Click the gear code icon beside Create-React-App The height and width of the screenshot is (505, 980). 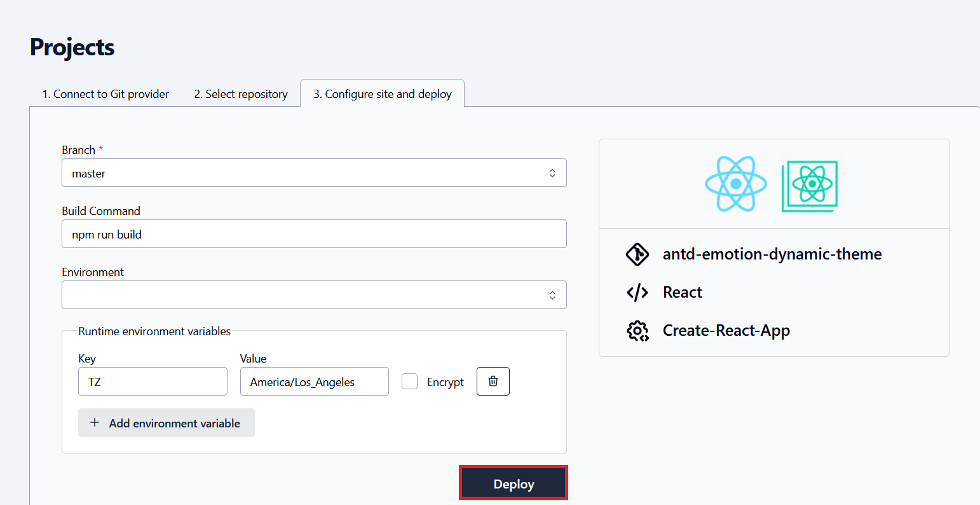(637, 331)
